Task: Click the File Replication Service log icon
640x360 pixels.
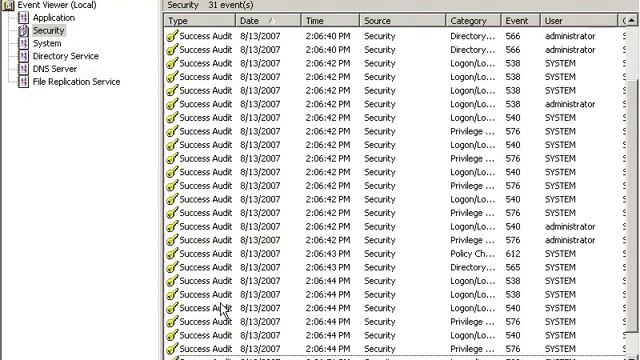Action: coord(23,82)
